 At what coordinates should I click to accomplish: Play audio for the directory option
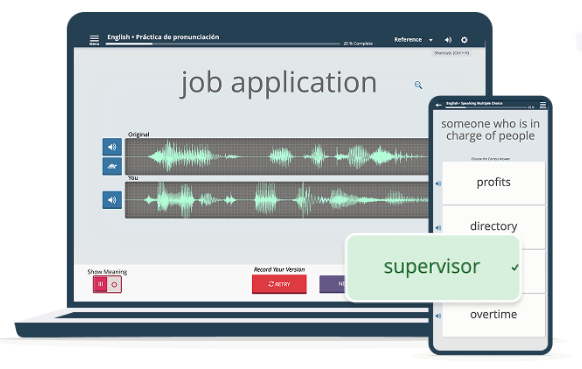click(438, 228)
